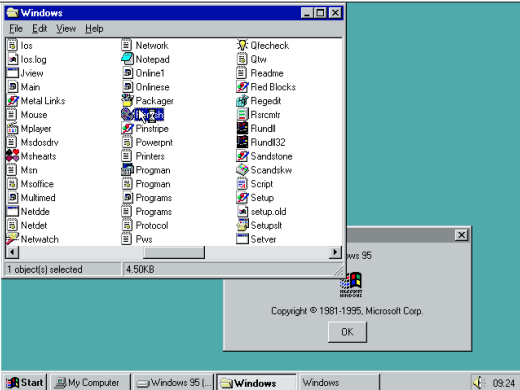The image size is (520, 390).
Task: Click the Start button
Action: point(25,382)
